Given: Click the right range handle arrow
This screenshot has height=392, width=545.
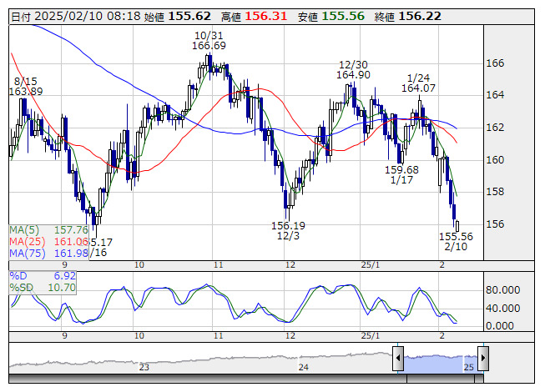Looking at the screenshot, I should [x=483, y=359].
